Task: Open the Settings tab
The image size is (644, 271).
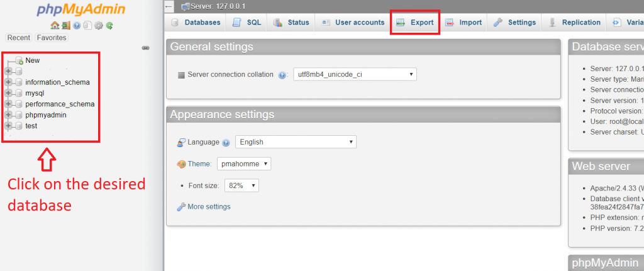Action: click(514, 23)
